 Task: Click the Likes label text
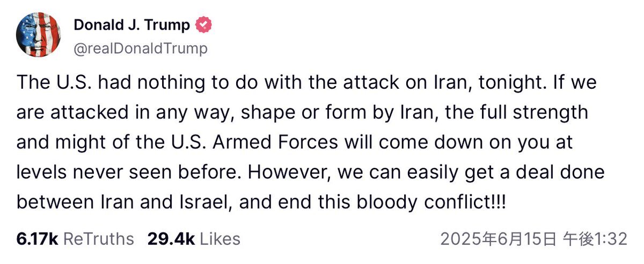tap(219, 239)
